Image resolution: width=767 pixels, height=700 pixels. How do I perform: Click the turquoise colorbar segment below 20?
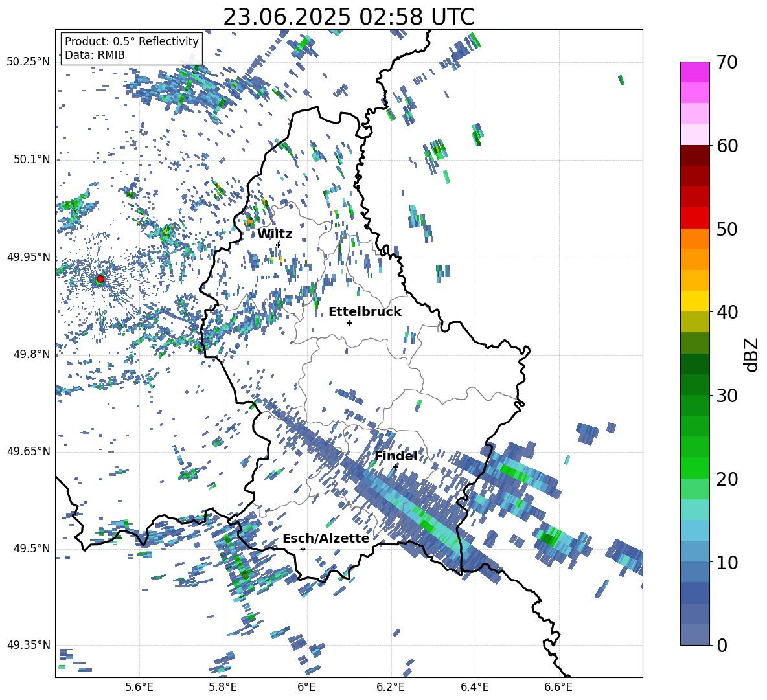point(694,510)
